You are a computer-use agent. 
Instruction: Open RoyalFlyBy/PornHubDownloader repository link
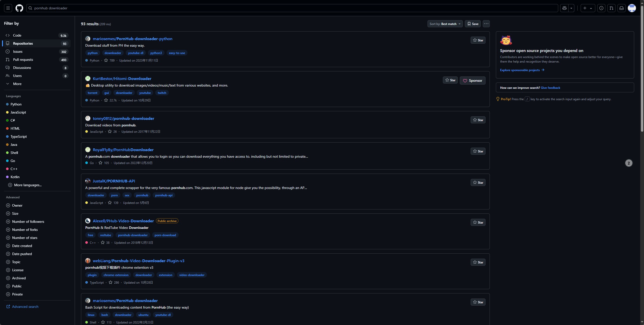pos(123,150)
